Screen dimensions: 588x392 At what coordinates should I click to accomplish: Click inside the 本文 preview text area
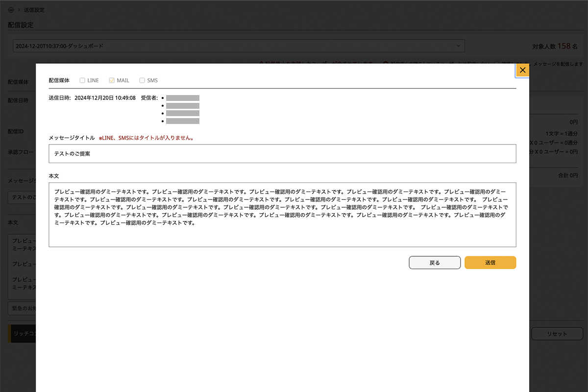coord(282,215)
